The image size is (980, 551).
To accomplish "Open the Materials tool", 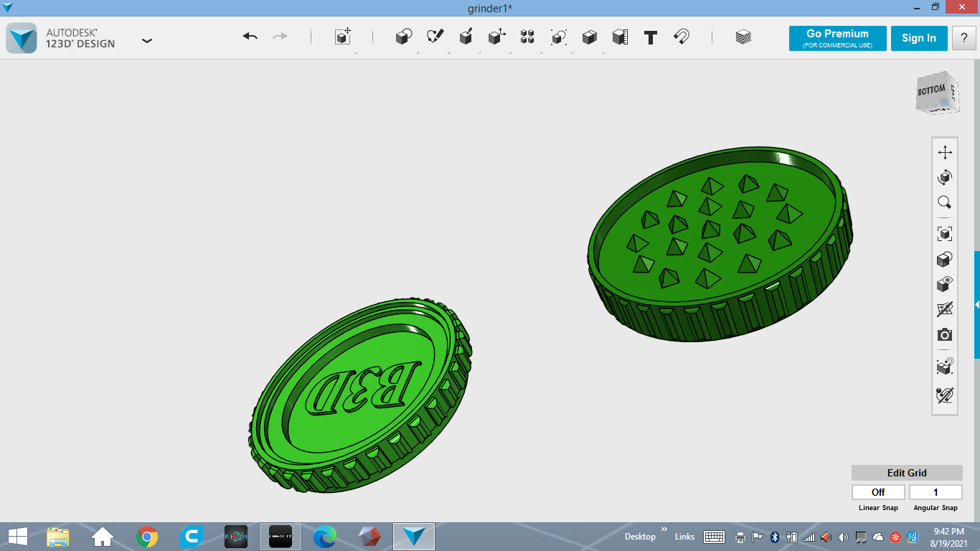I will [x=743, y=37].
